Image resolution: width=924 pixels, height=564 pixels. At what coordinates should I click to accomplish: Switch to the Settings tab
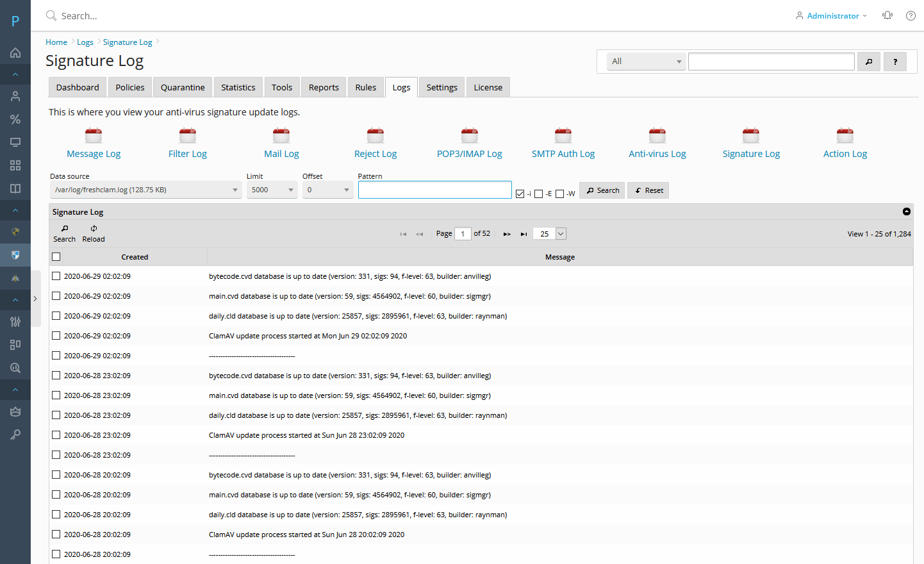pyautogui.click(x=442, y=87)
